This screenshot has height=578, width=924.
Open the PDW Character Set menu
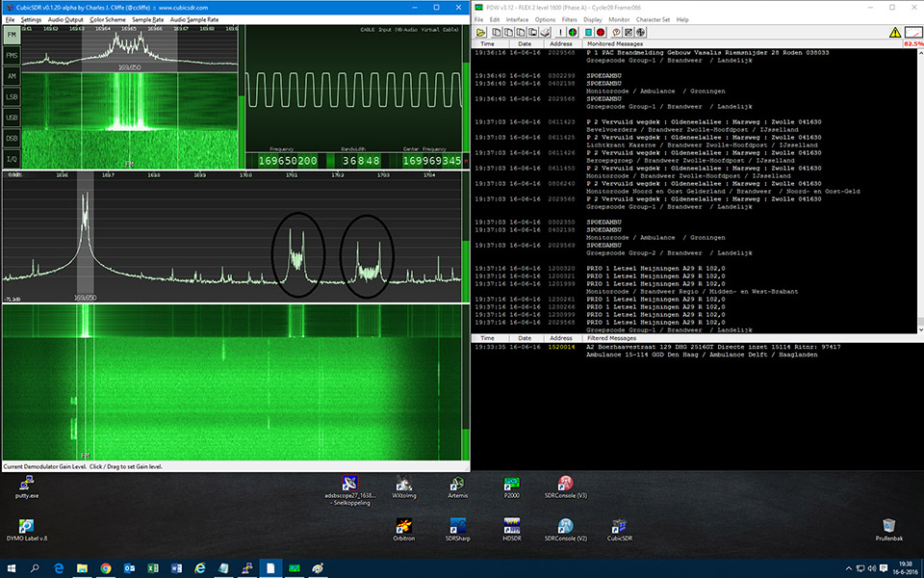(x=653, y=19)
